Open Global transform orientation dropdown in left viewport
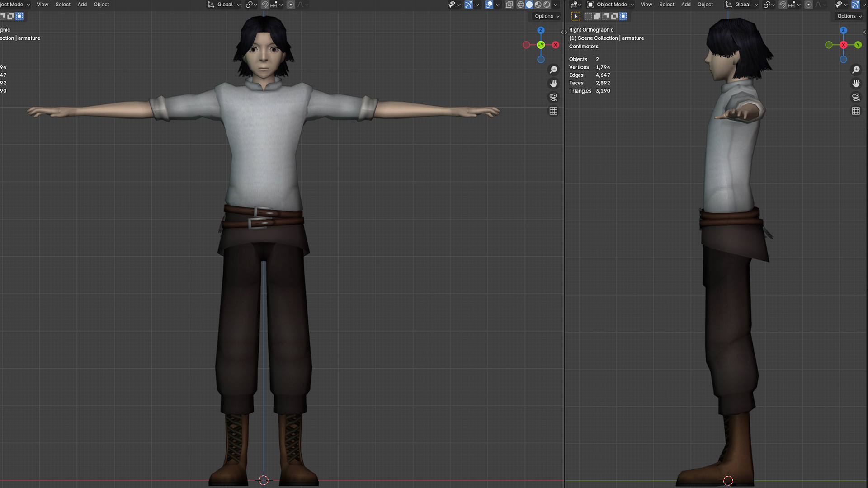The width and height of the screenshot is (868, 488). 224,5
